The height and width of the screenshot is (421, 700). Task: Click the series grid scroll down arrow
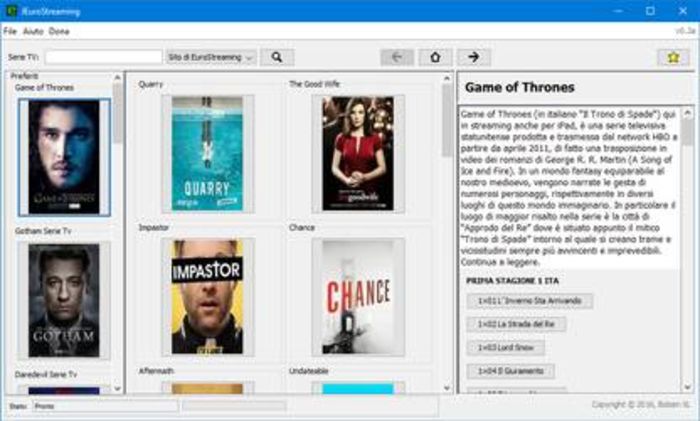click(447, 388)
